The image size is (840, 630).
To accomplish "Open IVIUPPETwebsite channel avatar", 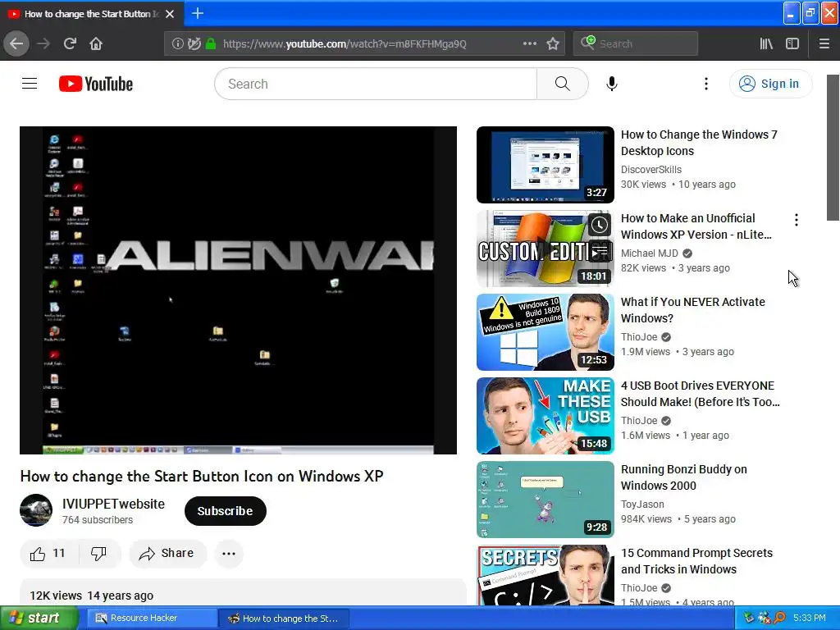I will [x=36, y=510].
